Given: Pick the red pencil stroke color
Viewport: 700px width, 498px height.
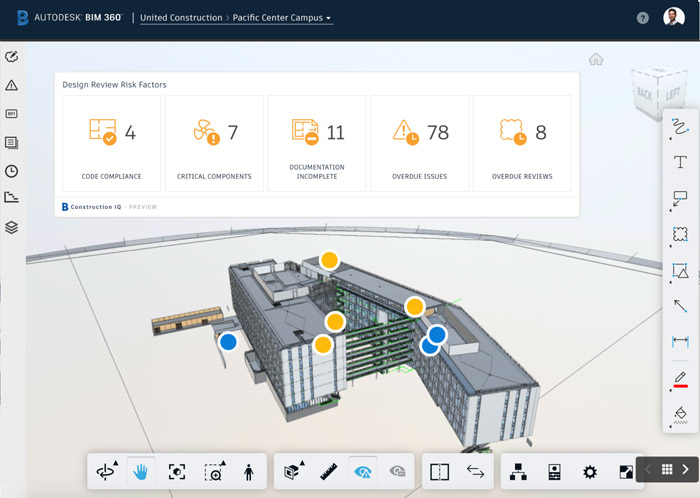Looking at the screenshot, I should point(680,380).
